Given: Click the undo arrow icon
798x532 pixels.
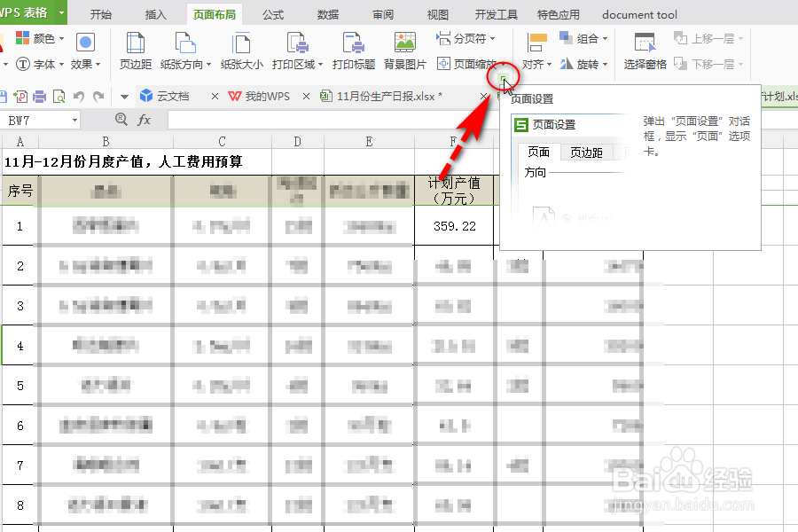Looking at the screenshot, I should click(78, 97).
